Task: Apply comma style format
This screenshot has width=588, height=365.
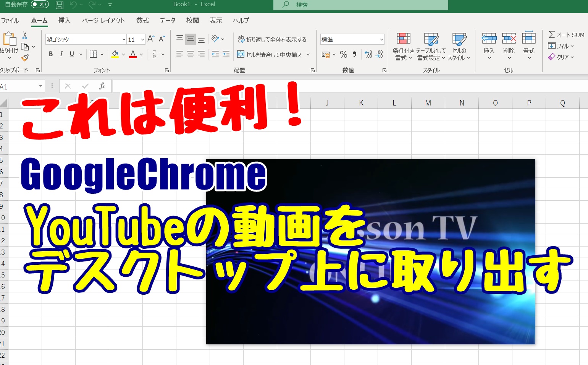Action: click(354, 54)
